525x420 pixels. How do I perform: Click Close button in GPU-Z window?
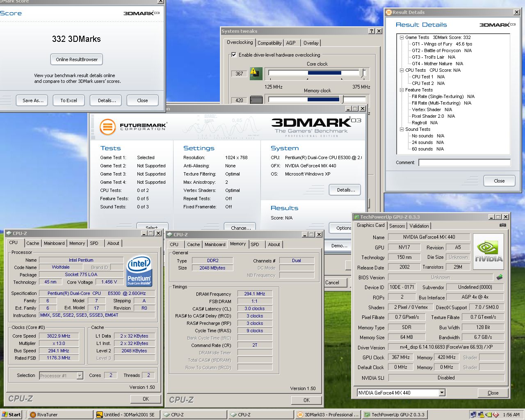tap(493, 393)
